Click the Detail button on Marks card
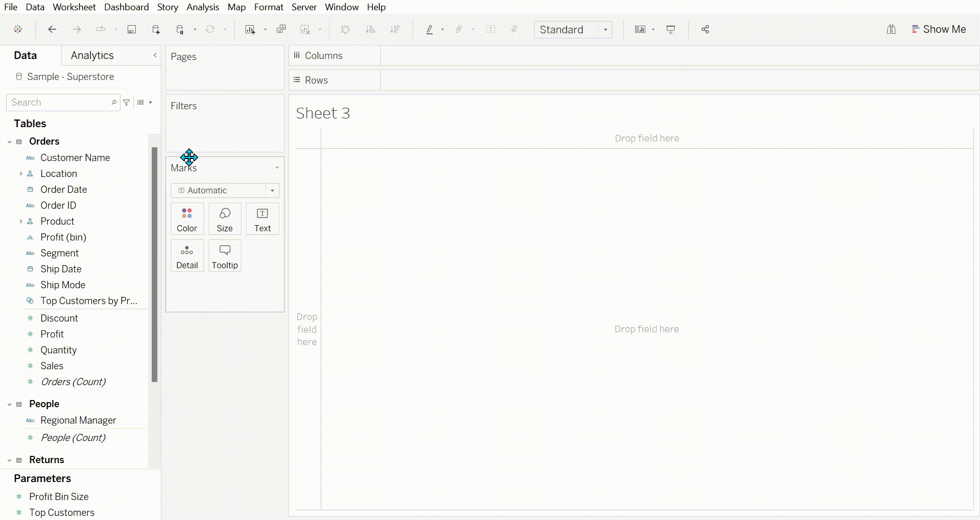 (187, 256)
